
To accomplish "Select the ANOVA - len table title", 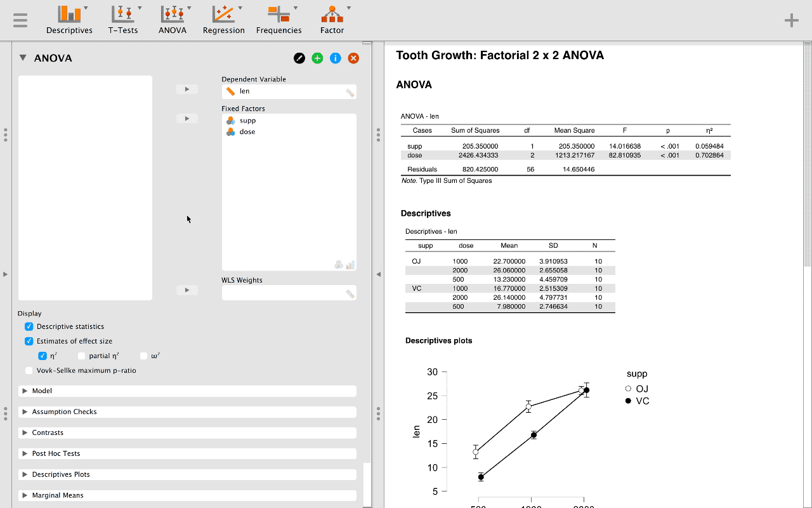I will pos(420,116).
